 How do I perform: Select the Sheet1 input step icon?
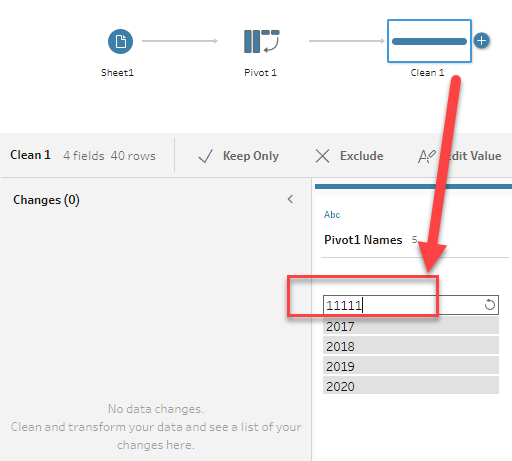[x=120, y=41]
